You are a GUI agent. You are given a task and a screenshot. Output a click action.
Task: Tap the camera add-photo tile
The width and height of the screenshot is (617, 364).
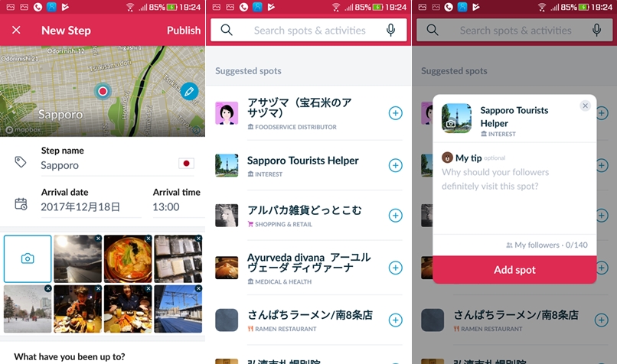coord(28,258)
